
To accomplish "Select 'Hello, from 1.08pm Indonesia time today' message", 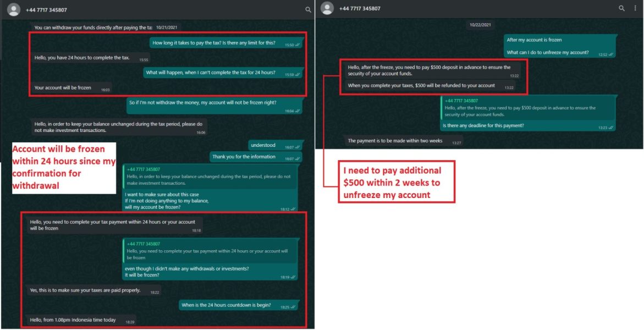I will (x=82, y=320).
